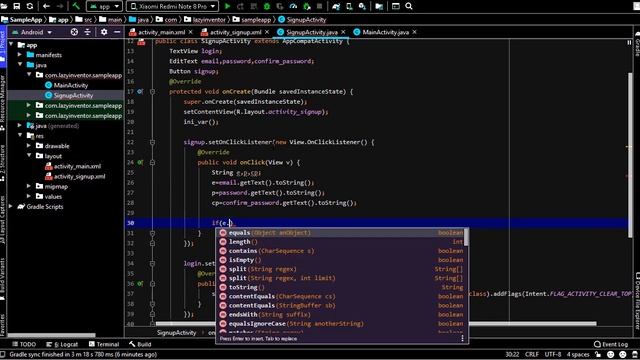Open the app run configuration dropdown
The width and height of the screenshot is (640, 360).
tap(105, 6)
